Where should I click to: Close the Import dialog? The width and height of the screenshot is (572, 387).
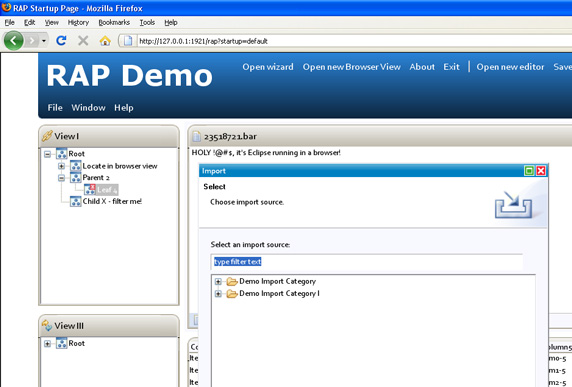541,171
